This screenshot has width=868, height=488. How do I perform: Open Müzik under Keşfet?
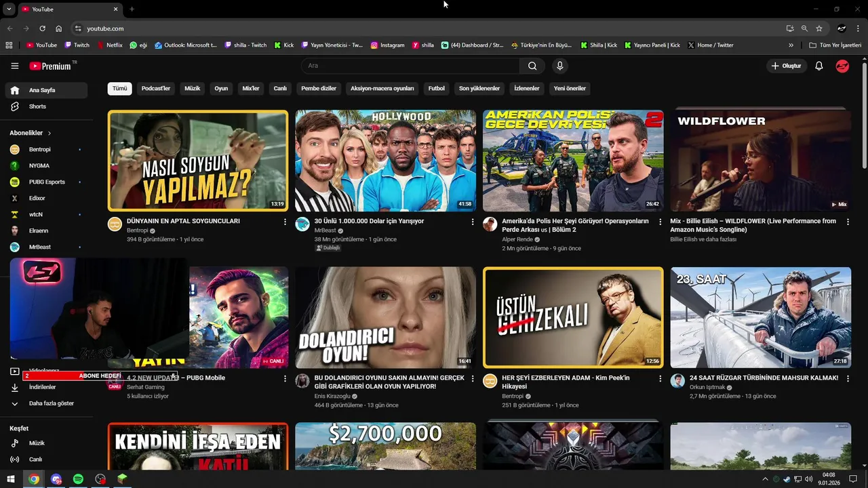pos(46,443)
